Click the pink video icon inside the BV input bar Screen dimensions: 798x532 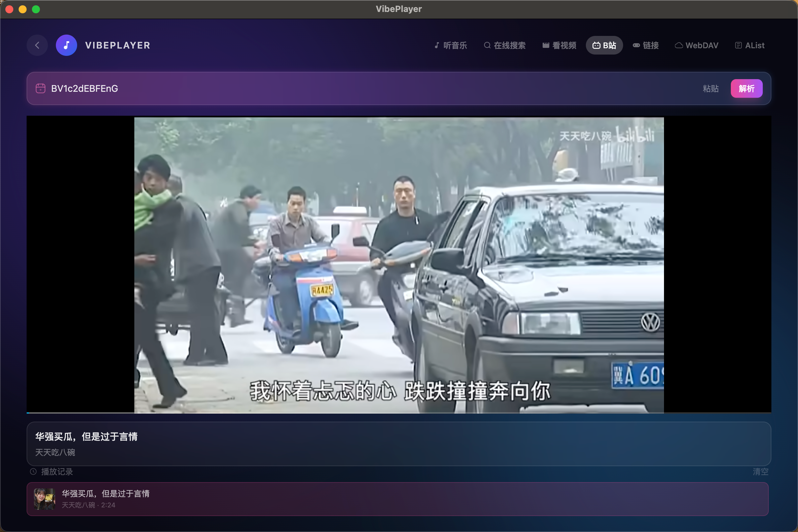click(x=40, y=88)
